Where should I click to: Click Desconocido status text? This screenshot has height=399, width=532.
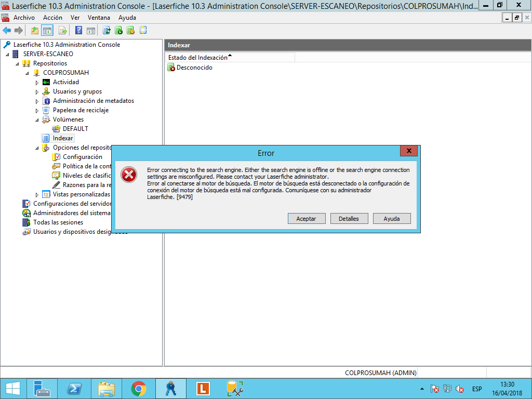(194, 68)
